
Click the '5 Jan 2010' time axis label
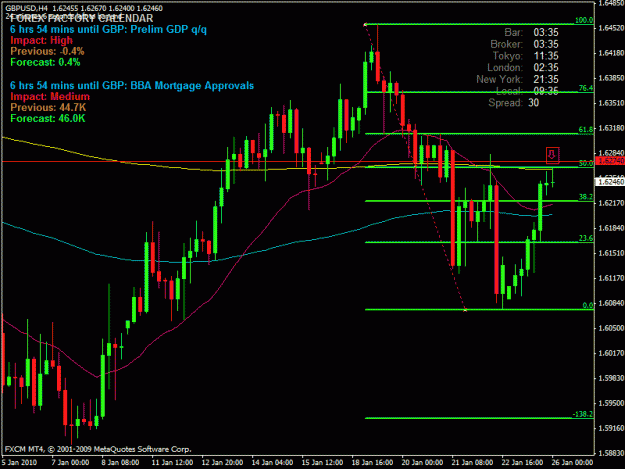point(19,463)
